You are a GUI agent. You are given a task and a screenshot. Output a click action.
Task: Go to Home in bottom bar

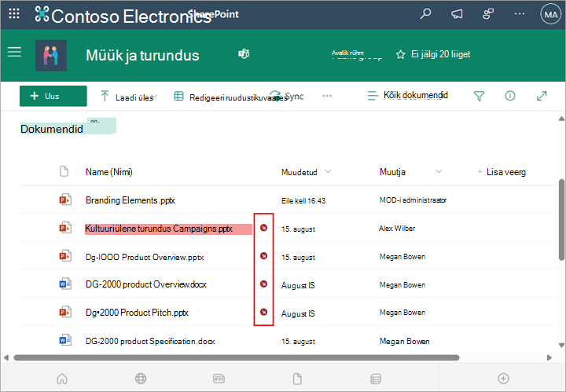tap(62, 379)
